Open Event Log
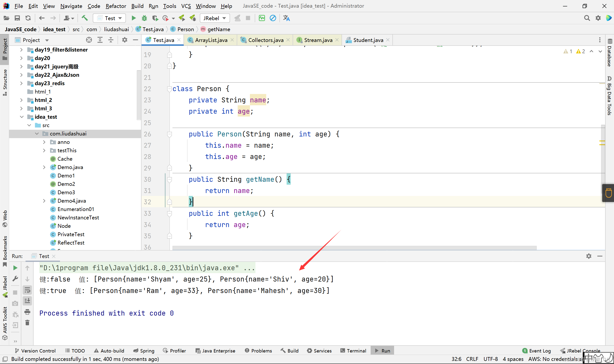 537,351
